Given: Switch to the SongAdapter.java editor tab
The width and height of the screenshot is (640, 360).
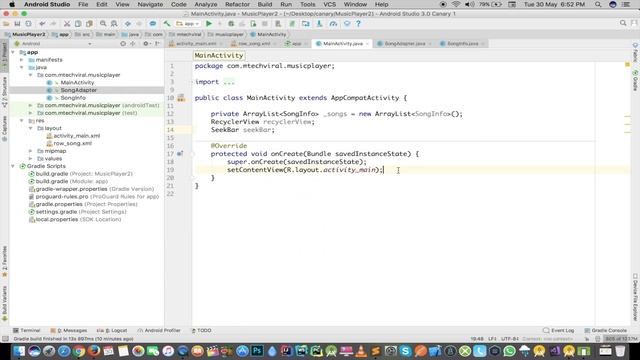Looking at the screenshot, I should (x=404, y=44).
